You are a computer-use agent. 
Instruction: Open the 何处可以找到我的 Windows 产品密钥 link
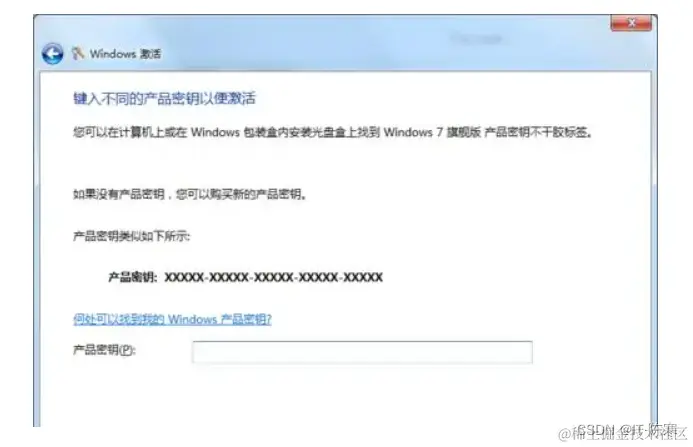(172, 319)
